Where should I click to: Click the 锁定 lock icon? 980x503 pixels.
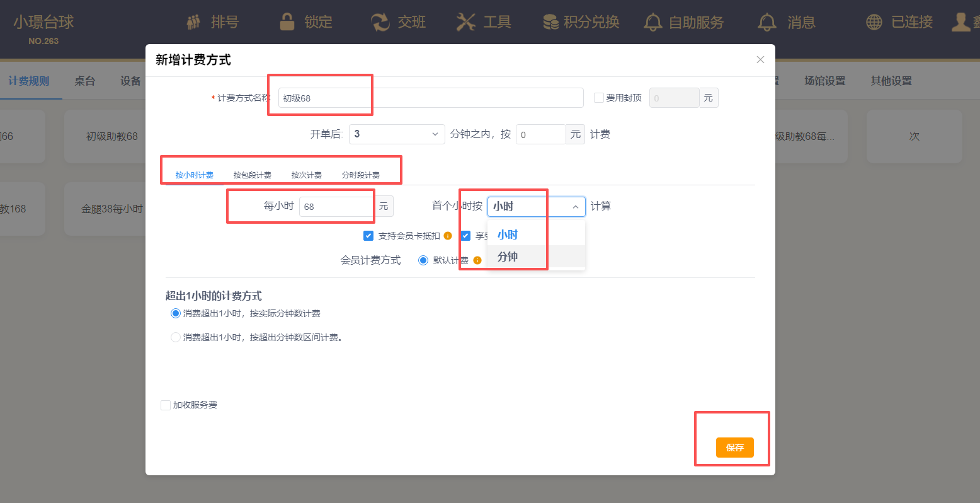287,22
